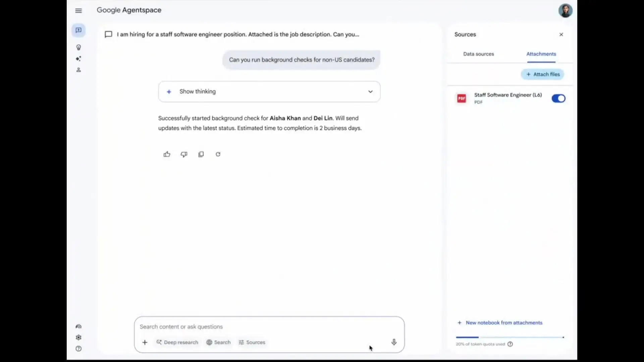Select the Attachments tab

(541, 54)
